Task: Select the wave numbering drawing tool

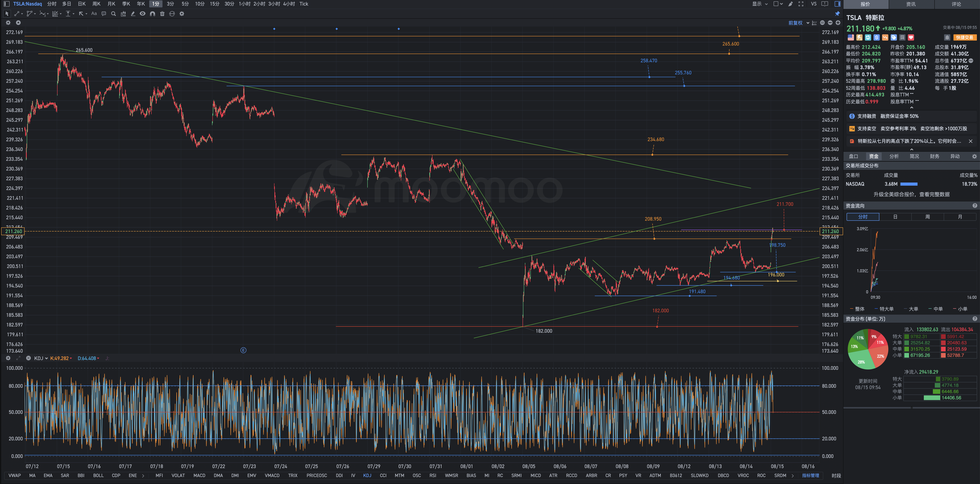Action: 42,14
